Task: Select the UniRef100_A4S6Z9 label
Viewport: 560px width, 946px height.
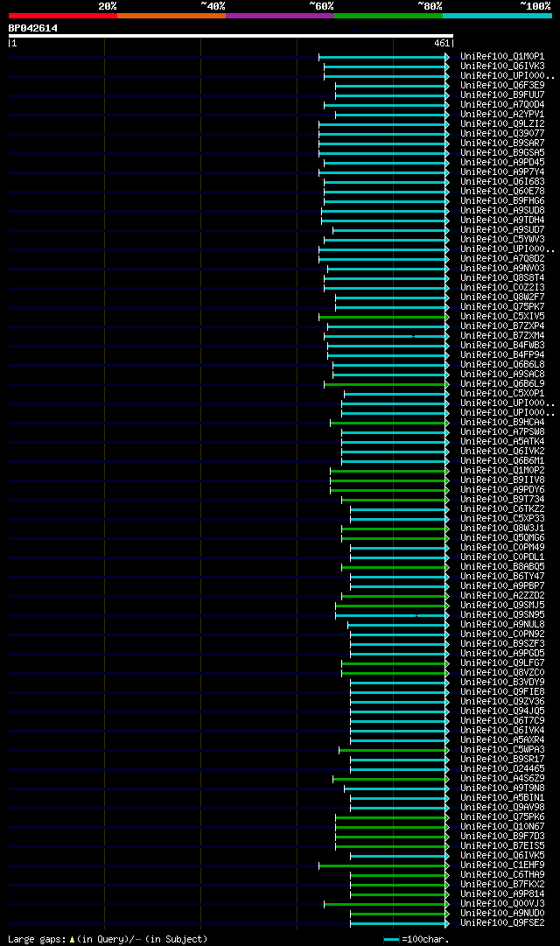Action: (x=502, y=779)
